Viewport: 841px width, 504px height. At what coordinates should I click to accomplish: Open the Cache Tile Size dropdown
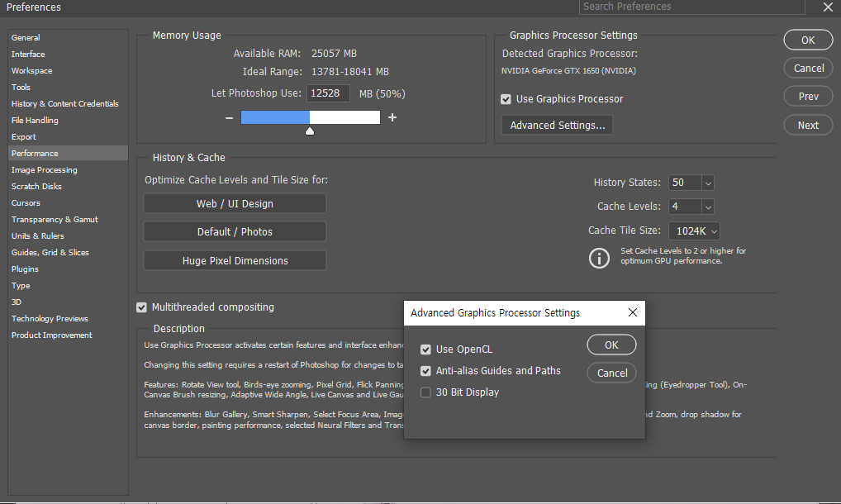713,231
